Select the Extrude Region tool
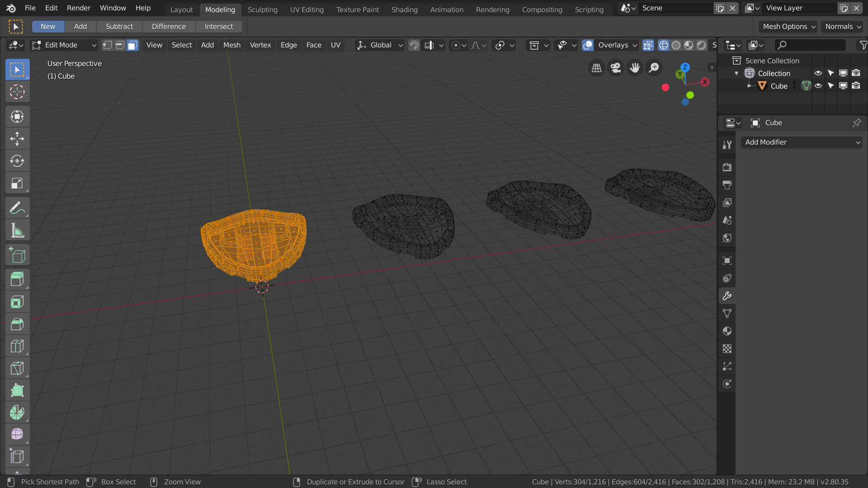The image size is (868, 488). click(x=17, y=279)
